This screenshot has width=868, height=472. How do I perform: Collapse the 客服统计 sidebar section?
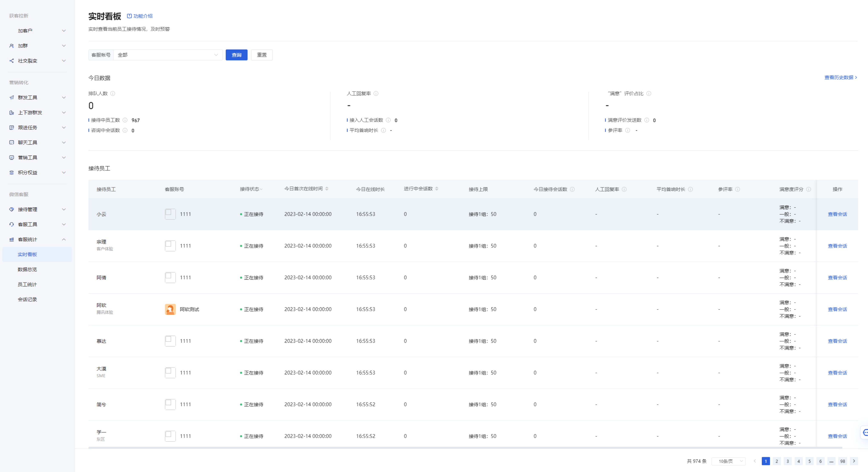[x=64, y=239]
